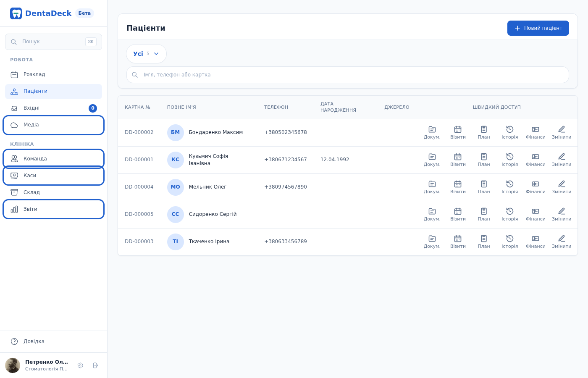Viewport: 588px width, 378px height.
Task: Open visits for Бондаренко Максим
Action: 458,133
